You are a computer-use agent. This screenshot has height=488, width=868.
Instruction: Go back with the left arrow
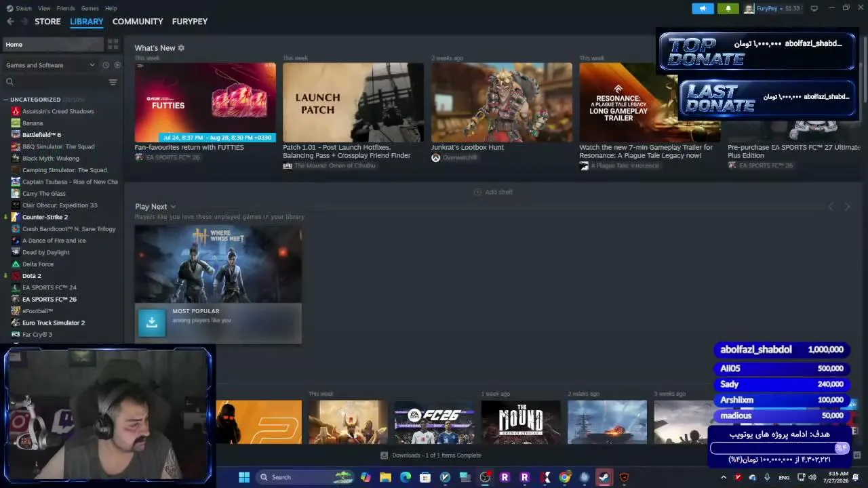click(x=10, y=22)
